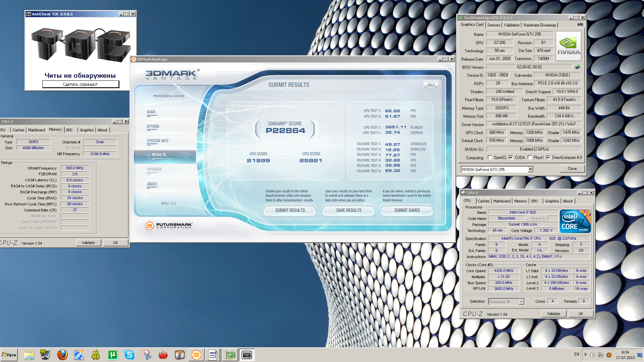644x362 pixels.
Task: Switch to Validation tab in GPU-Z
Action: tap(512, 25)
